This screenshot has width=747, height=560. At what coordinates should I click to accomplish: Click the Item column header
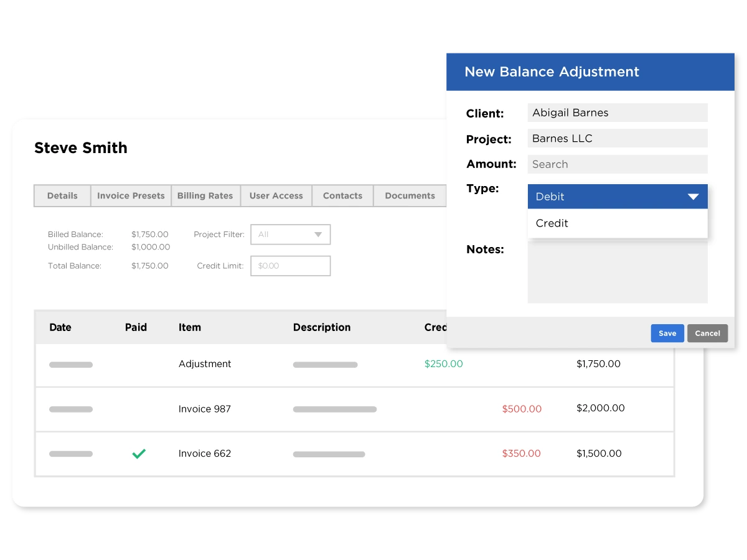pos(190,327)
